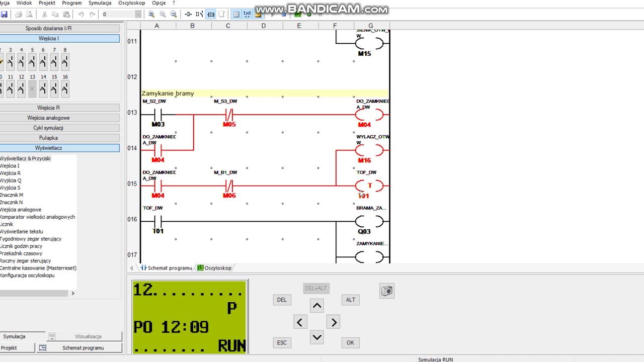644x362 pixels.
Task: Click the zoom in magnifier icon
Action: click(x=151, y=14)
